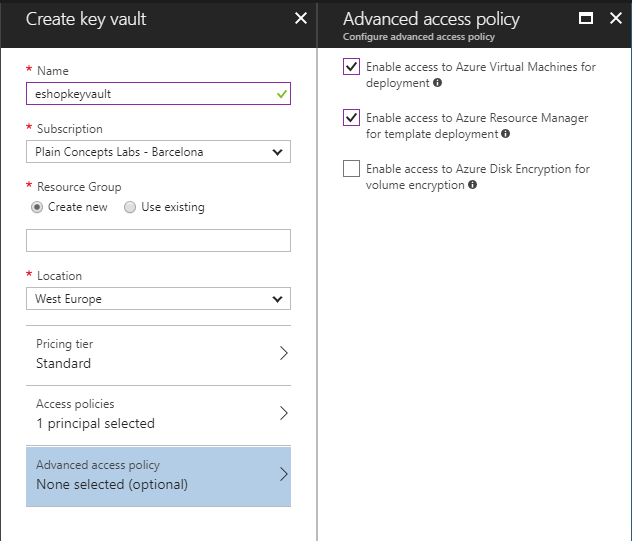This screenshot has height=541, width=632.
Task: Click info icon next to Virtual Machines deployment
Action: click(x=438, y=83)
